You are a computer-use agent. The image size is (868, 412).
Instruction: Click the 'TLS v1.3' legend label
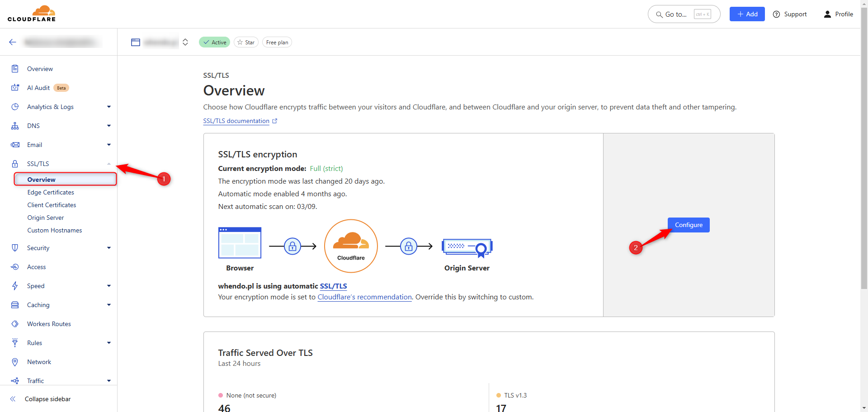pos(515,395)
